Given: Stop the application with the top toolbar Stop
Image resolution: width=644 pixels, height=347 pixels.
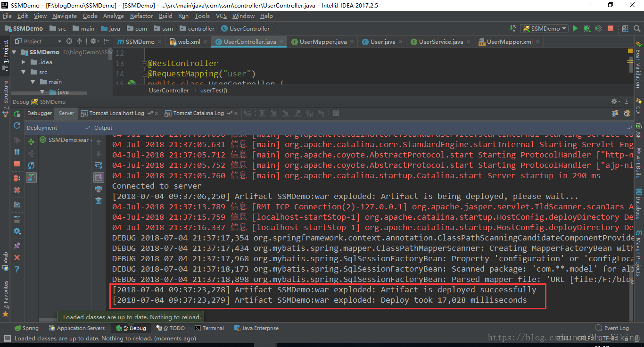Looking at the screenshot, I should [x=611, y=28].
